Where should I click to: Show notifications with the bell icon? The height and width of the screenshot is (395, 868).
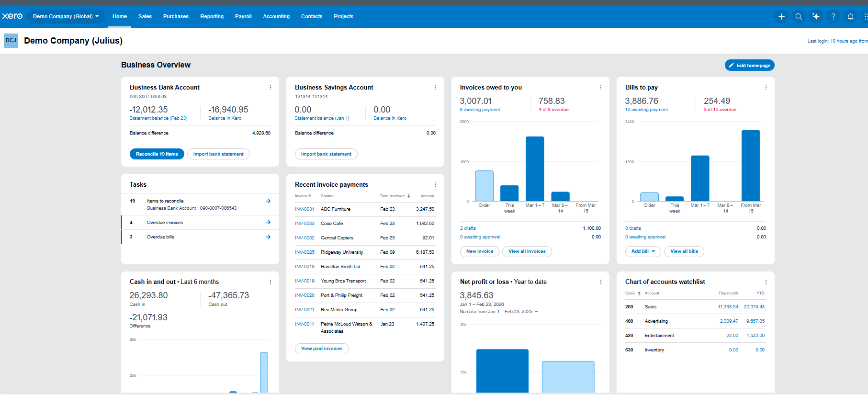click(x=850, y=16)
